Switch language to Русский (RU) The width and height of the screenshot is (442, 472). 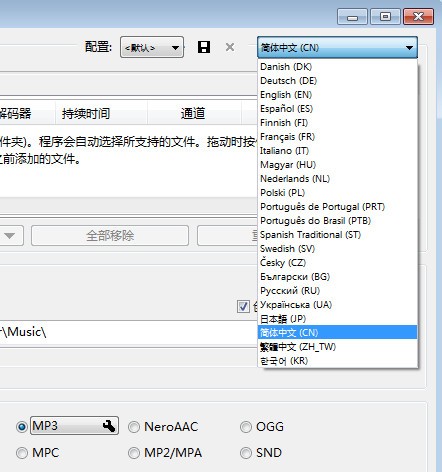coord(337,291)
